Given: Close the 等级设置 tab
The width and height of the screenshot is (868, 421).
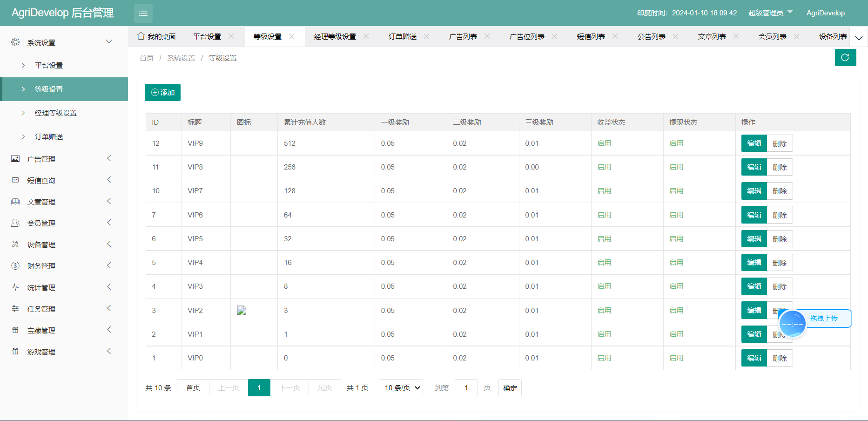Looking at the screenshot, I should point(292,36).
